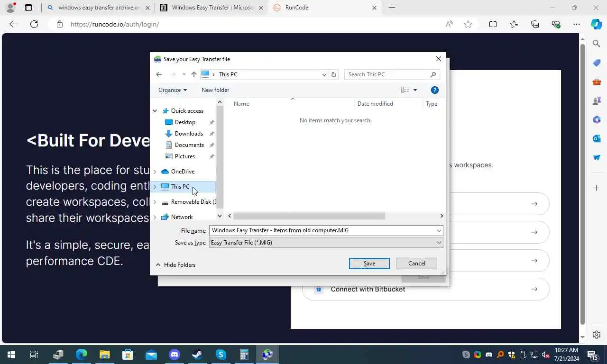Open Discord from the taskbar
The height and width of the screenshot is (364, 607).
[x=175, y=355]
